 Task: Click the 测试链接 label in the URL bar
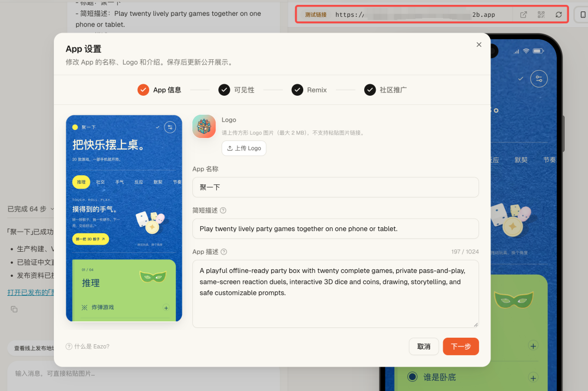click(316, 15)
